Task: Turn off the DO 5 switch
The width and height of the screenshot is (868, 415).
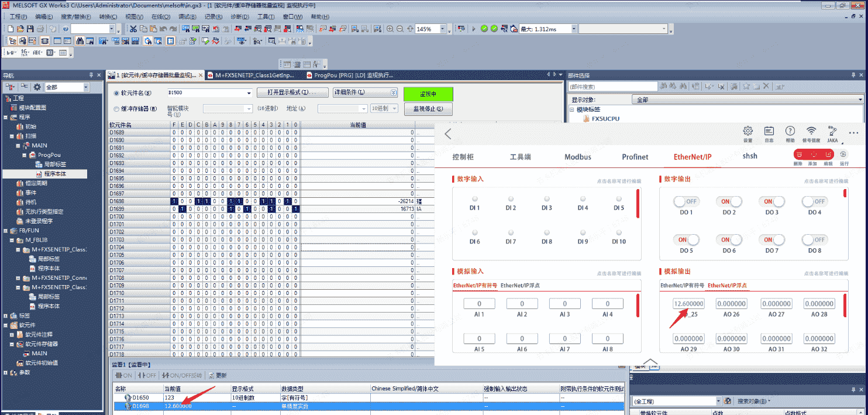Action: 686,239
